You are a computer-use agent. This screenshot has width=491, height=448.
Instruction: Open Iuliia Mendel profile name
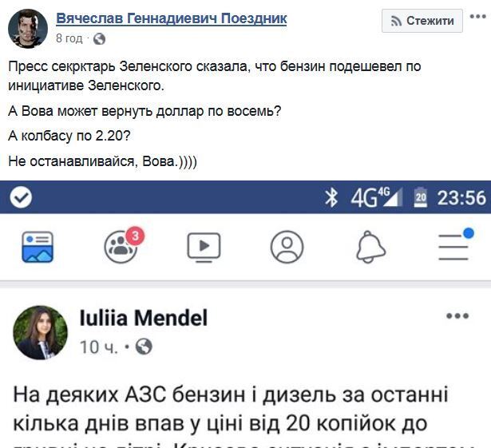(144, 319)
